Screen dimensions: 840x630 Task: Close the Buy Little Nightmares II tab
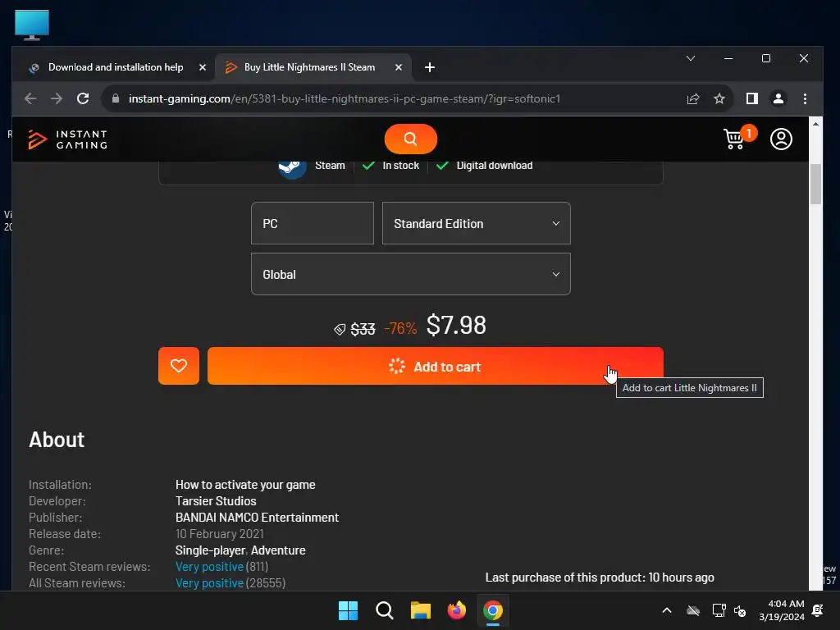pos(398,67)
